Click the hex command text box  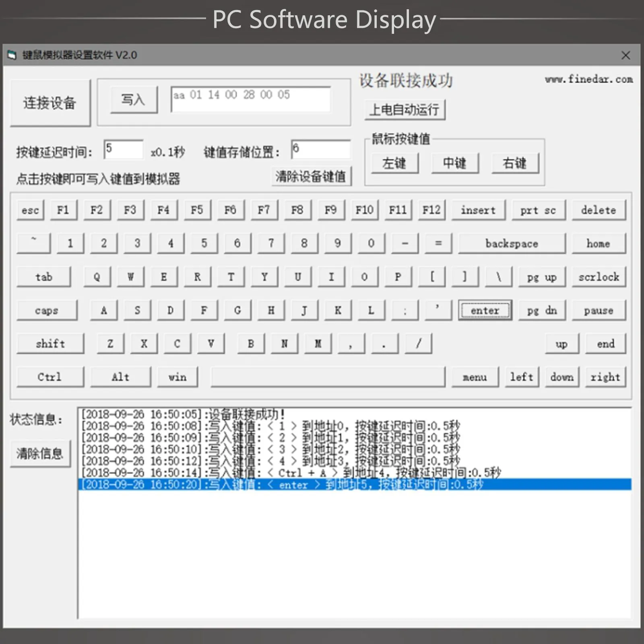click(250, 99)
